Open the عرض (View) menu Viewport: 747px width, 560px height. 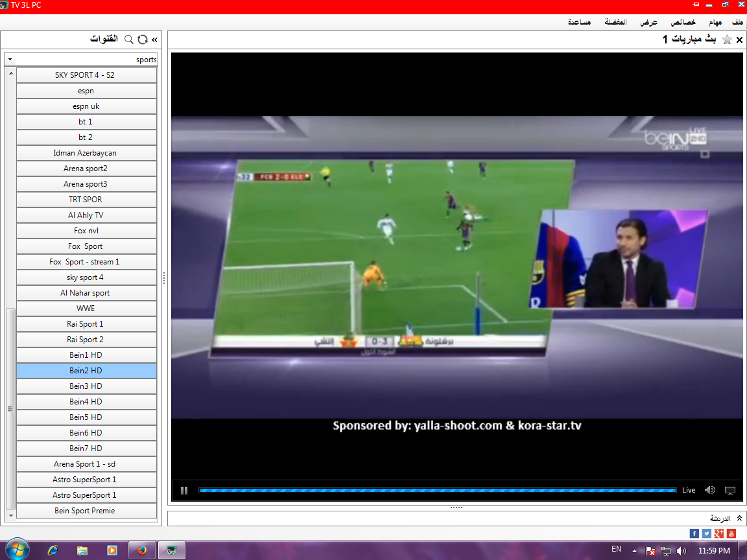[x=649, y=22]
